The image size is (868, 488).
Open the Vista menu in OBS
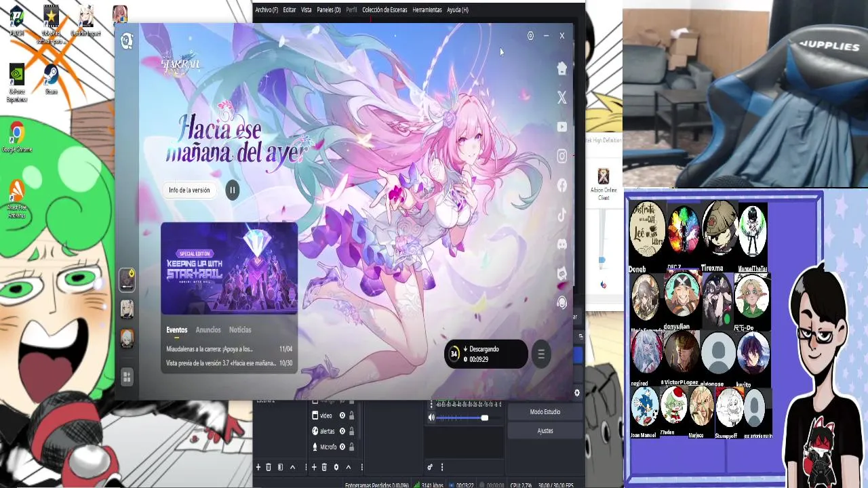pos(307,10)
